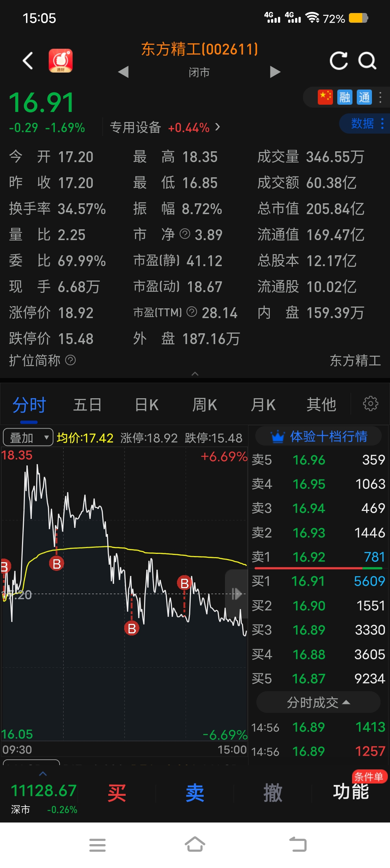
Task: Open 专用设备 sector +0.44% link
Action: (165, 127)
